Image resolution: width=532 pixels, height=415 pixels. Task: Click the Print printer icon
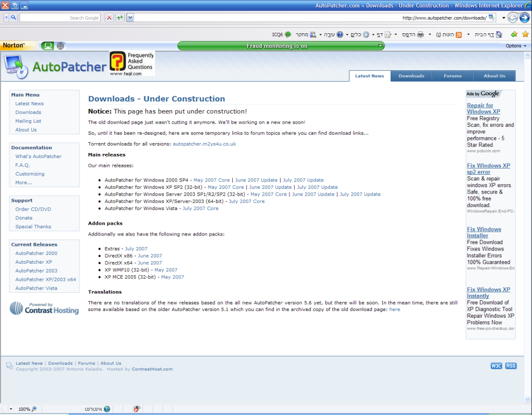tap(421, 35)
